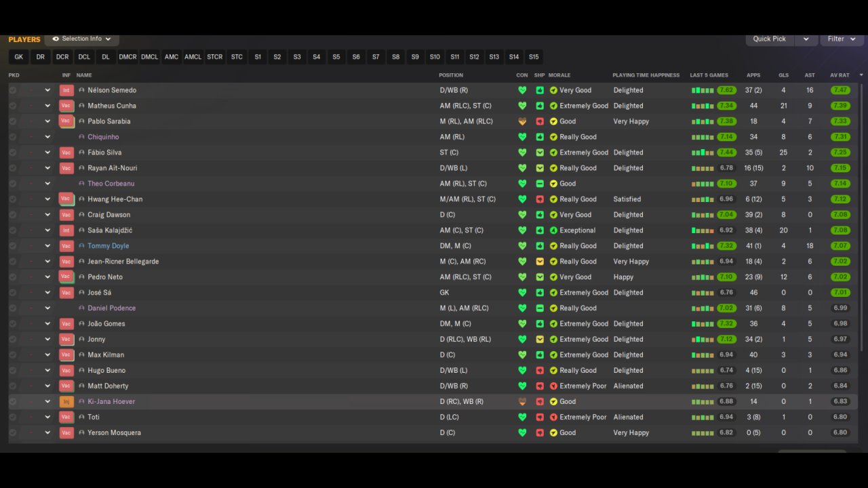Click the person icon beside Hugo Bueno

tap(82, 370)
